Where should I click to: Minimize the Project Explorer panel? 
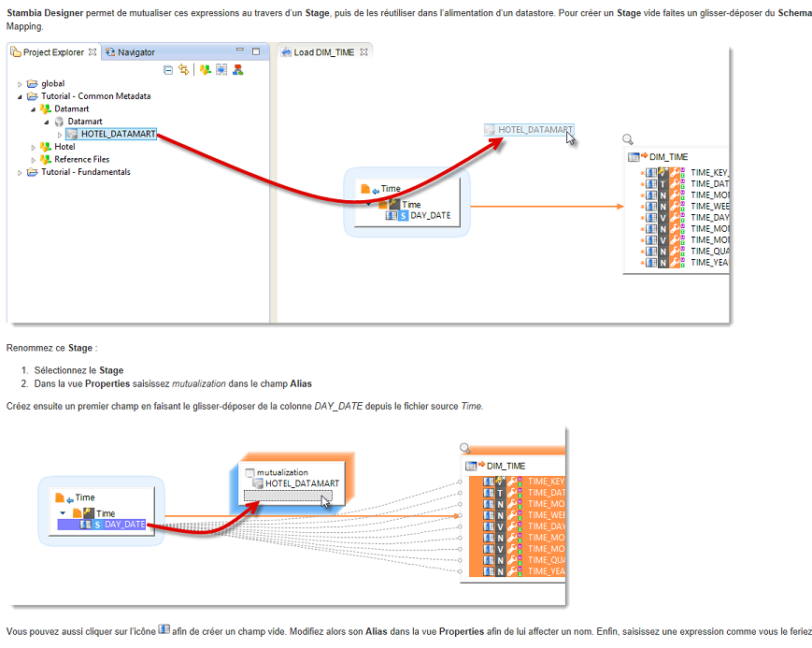[240, 50]
